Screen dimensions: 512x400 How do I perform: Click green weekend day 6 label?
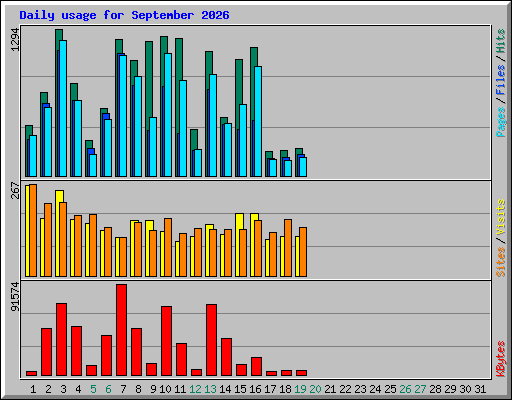tap(108, 389)
